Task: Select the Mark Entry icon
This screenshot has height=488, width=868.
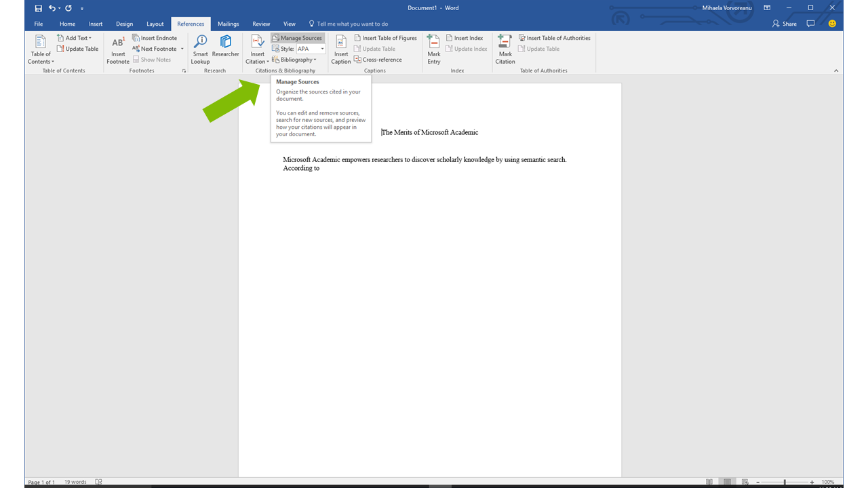Action: click(434, 49)
